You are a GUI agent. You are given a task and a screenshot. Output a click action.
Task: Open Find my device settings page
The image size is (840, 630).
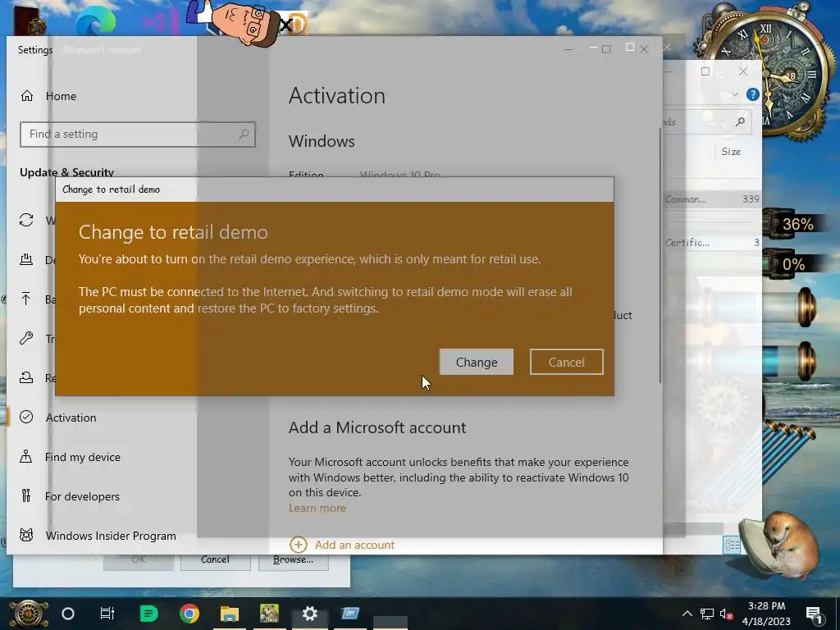83,457
